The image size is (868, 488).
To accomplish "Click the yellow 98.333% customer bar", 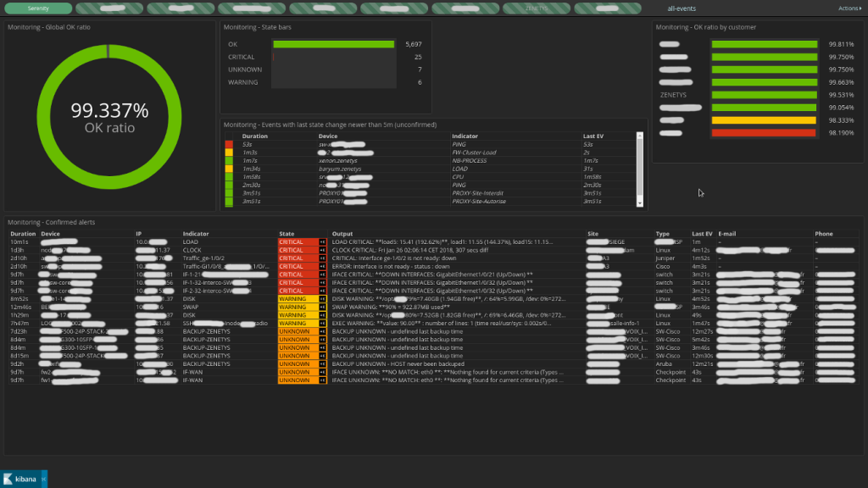I will 765,120.
